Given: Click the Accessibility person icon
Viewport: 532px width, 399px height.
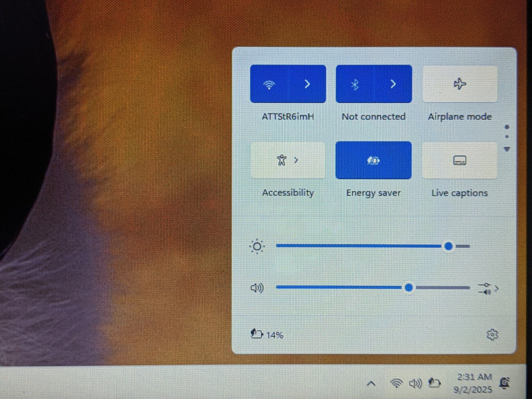Looking at the screenshot, I should pos(281,160).
